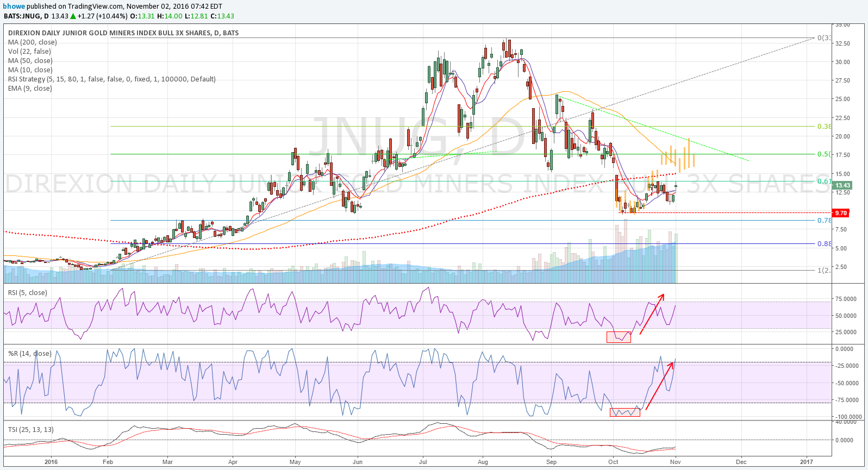Select the MA (10, close) indicator label
The height and width of the screenshot is (470, 868).
point(30,70)
